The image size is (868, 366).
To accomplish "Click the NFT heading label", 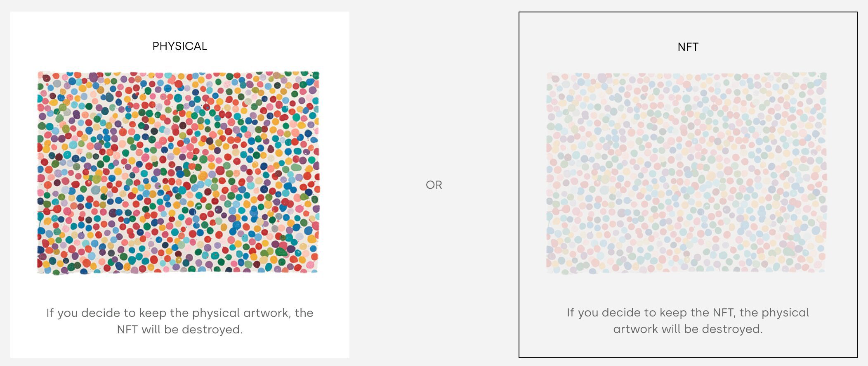I will tap(688, 47).
